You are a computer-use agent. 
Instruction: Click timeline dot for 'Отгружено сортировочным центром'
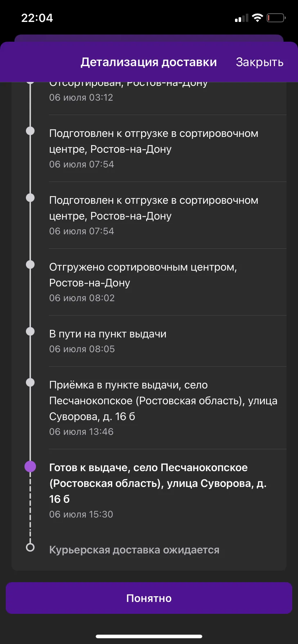tap(30, 264)
